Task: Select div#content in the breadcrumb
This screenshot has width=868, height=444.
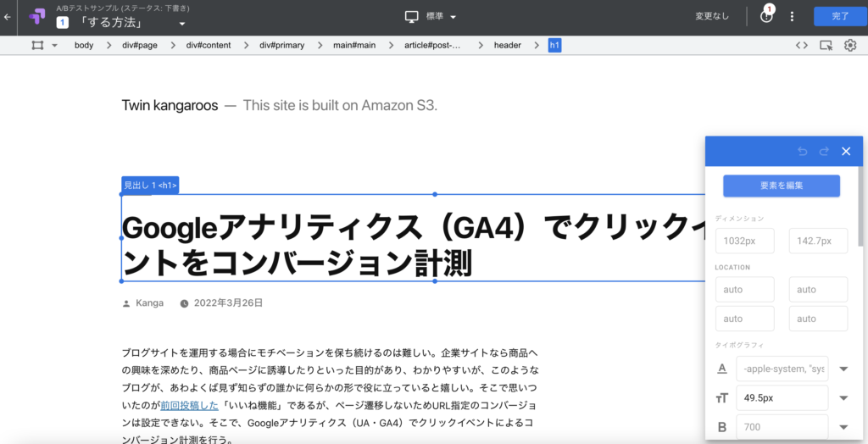Action: click(209, 46)
